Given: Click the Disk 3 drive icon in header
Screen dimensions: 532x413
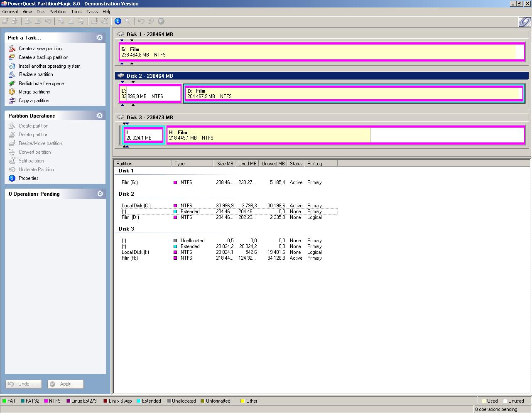Looking at the screenshot, I should (x=121, y=117).
